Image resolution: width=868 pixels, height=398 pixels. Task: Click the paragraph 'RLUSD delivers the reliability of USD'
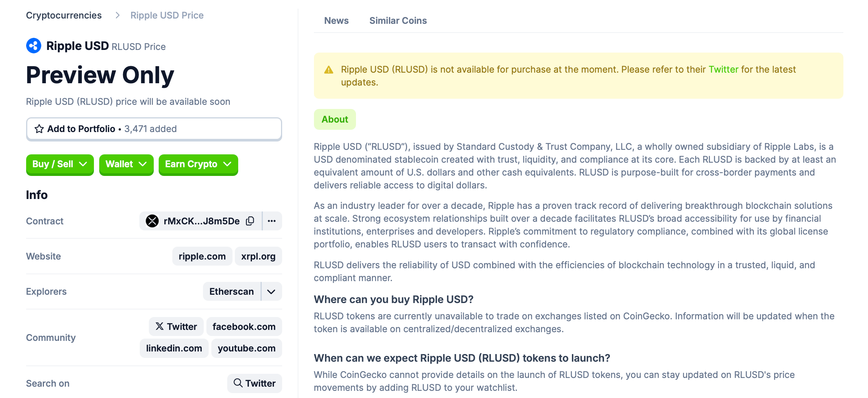(x=564, y=272)
